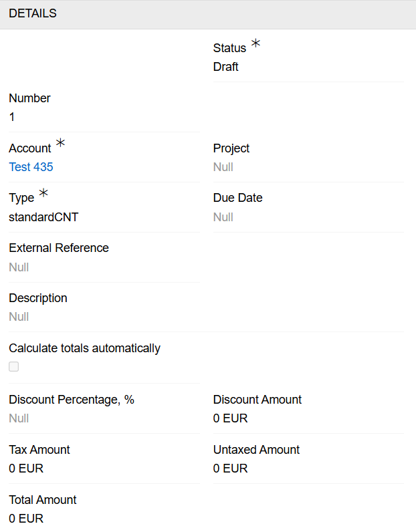The image size is (416, 532).
Task: Toggle Calculate totals automatically checkbox
Action: (14, 367)
